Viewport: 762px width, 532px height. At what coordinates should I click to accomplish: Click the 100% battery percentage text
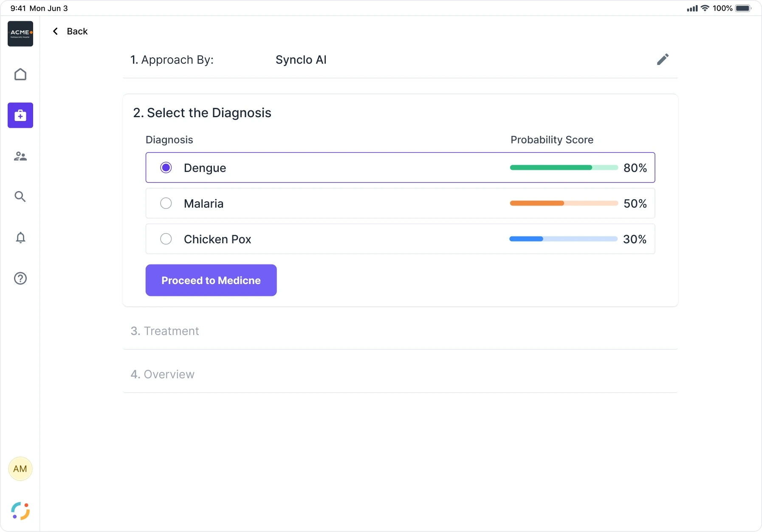coord(722,8)
